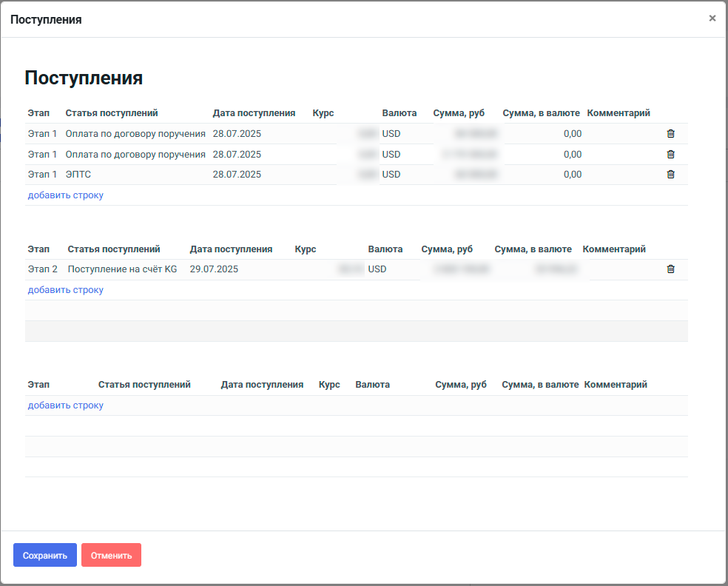The height and width of the screenshot is (586, 728).
Task: Open USD currency in the Этап 2 row
Action: [377, 269]
